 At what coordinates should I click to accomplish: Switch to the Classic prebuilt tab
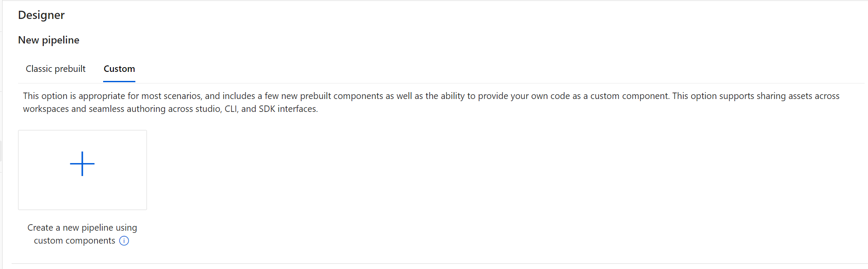55,69
